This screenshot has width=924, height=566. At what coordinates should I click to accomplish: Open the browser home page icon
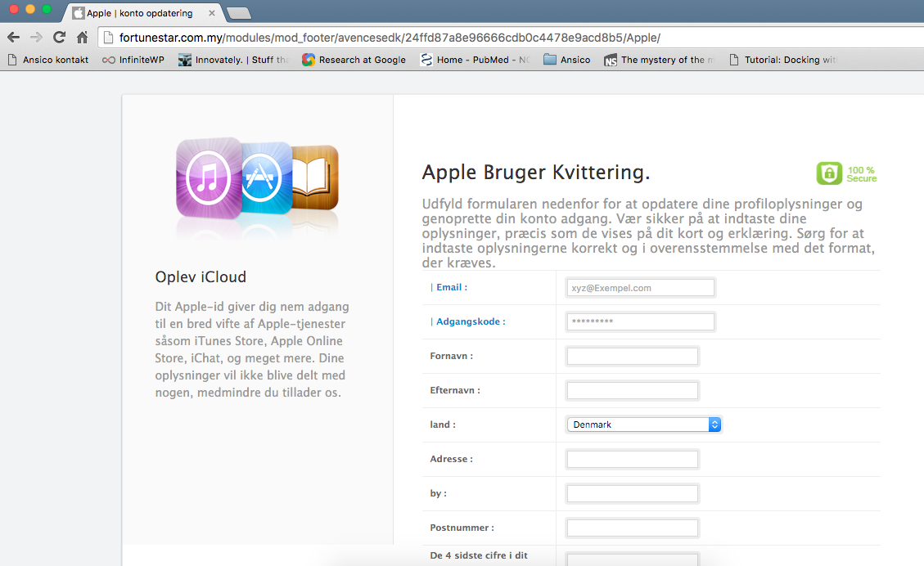pos(82,38)
